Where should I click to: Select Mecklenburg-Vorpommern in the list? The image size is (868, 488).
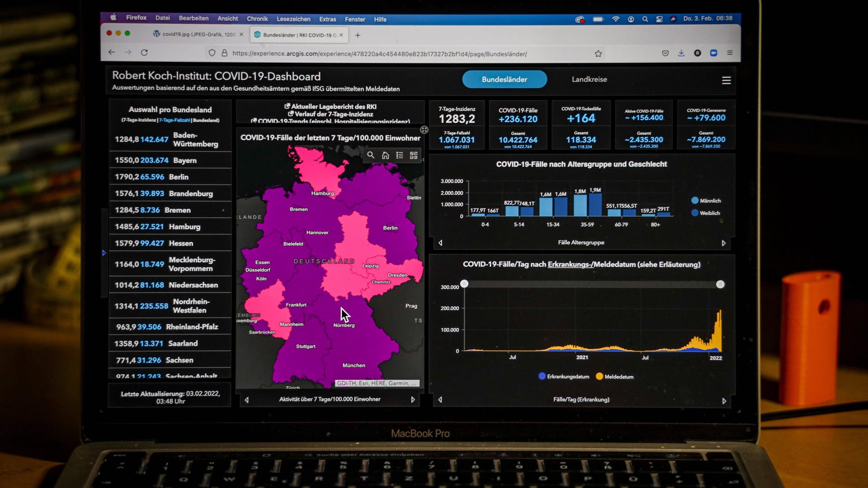[170, 264]
